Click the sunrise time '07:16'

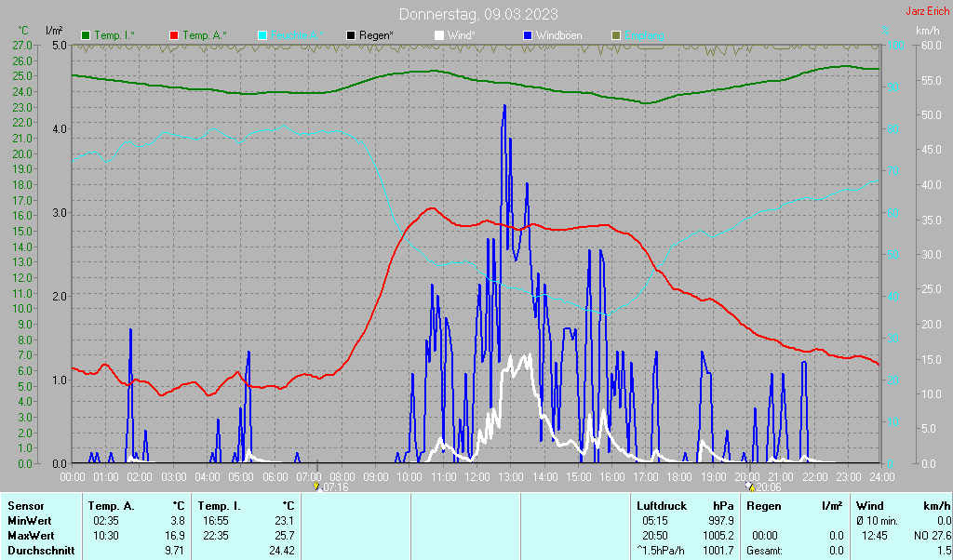335,487
